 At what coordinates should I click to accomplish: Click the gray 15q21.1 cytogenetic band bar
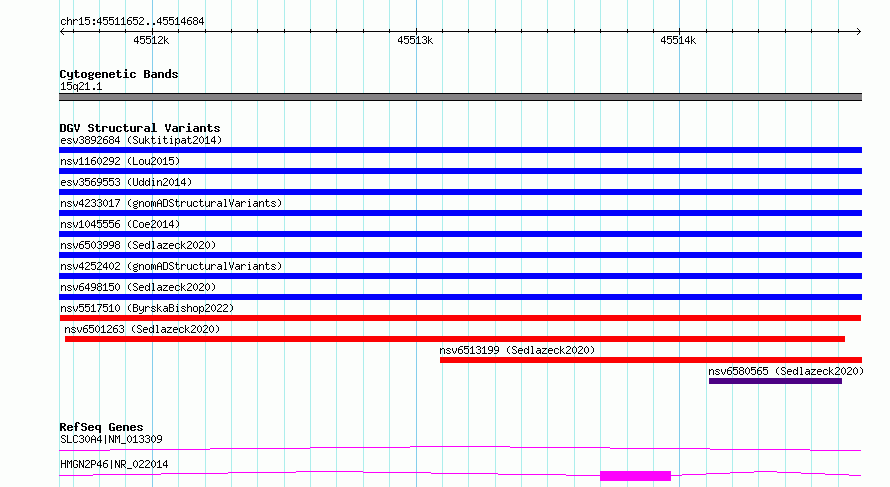(460, 97)
